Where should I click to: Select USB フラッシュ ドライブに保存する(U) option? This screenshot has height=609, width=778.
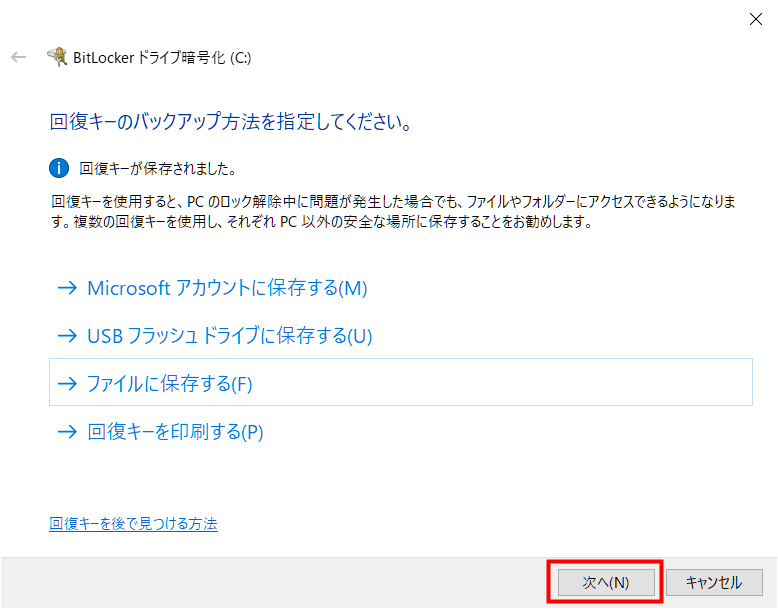point(229,336)
